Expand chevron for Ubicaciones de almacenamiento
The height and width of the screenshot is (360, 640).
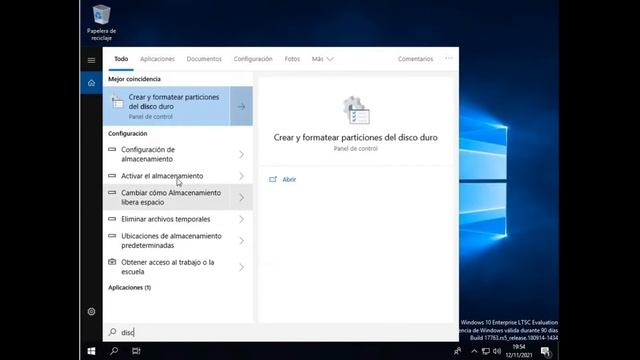[x=242, y=241]
